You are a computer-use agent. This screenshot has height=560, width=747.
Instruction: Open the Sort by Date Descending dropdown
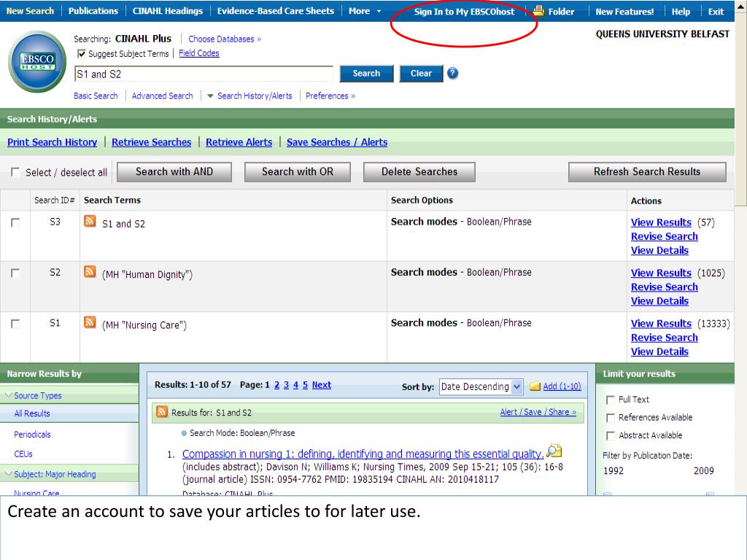click(481, 386)
